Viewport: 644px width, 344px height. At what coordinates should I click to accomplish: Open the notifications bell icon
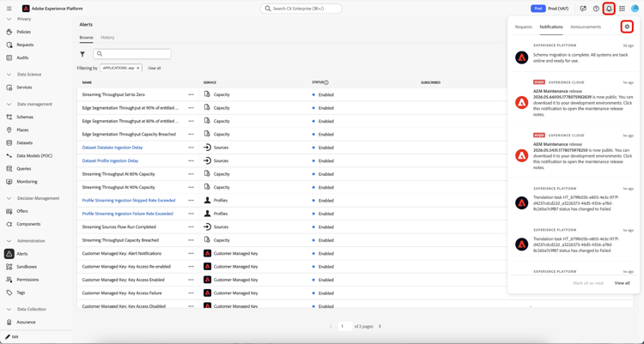[x=609, y=9]
